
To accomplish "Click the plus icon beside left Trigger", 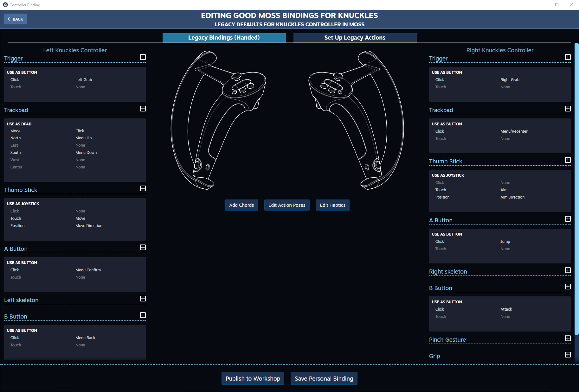I will [143, 57].
